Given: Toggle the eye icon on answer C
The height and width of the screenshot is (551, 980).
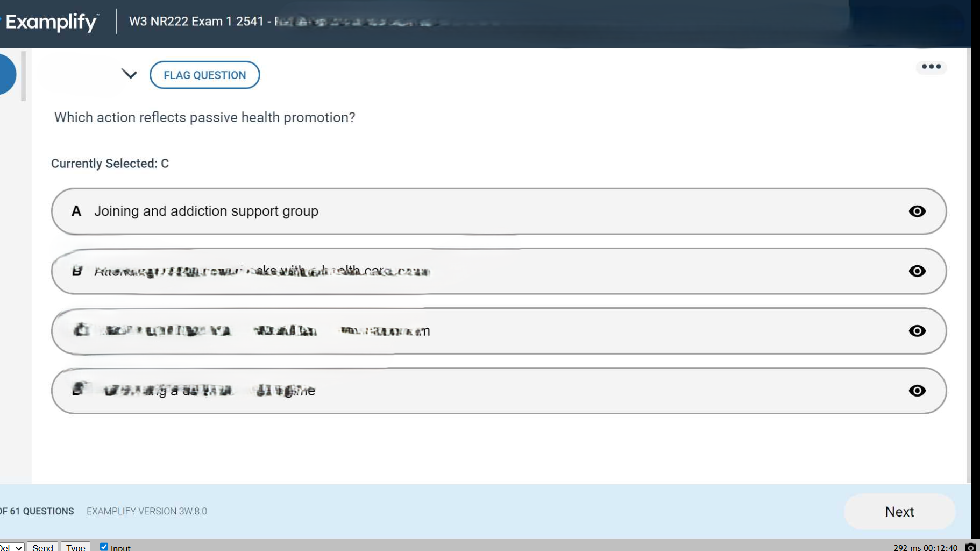Looking at the screenshot, I should pos(917,331).
